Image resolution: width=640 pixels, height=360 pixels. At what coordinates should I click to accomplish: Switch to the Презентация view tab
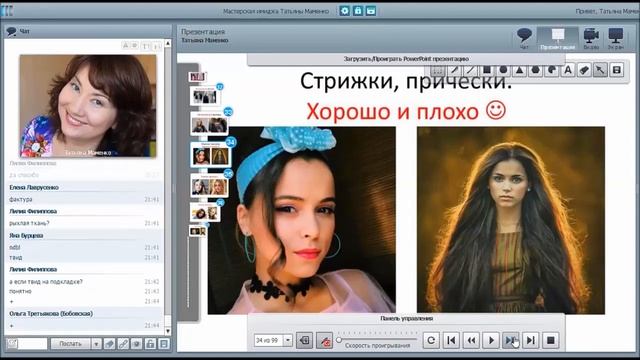point(558,39)
